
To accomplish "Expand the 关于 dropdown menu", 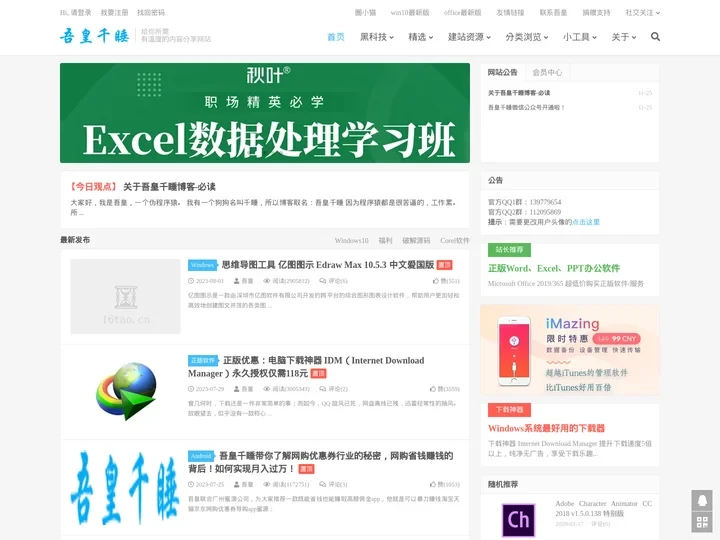I will coord(624,37).
